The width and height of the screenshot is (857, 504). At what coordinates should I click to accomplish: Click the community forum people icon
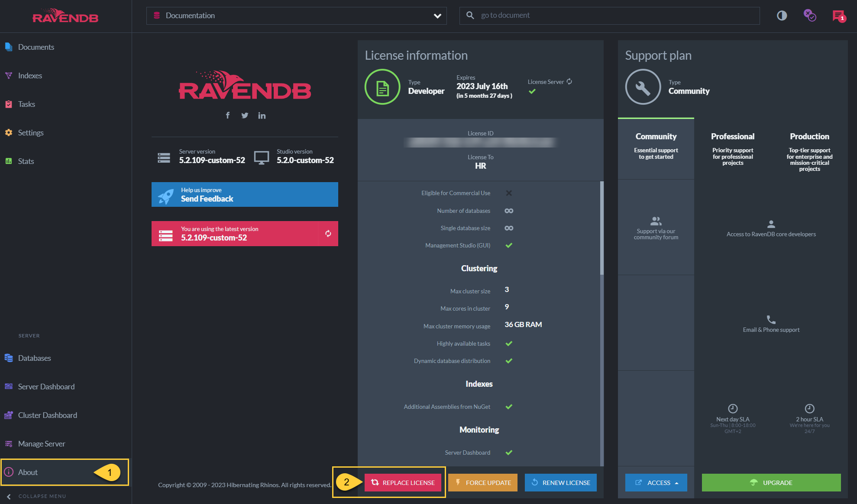pos(656,221)
